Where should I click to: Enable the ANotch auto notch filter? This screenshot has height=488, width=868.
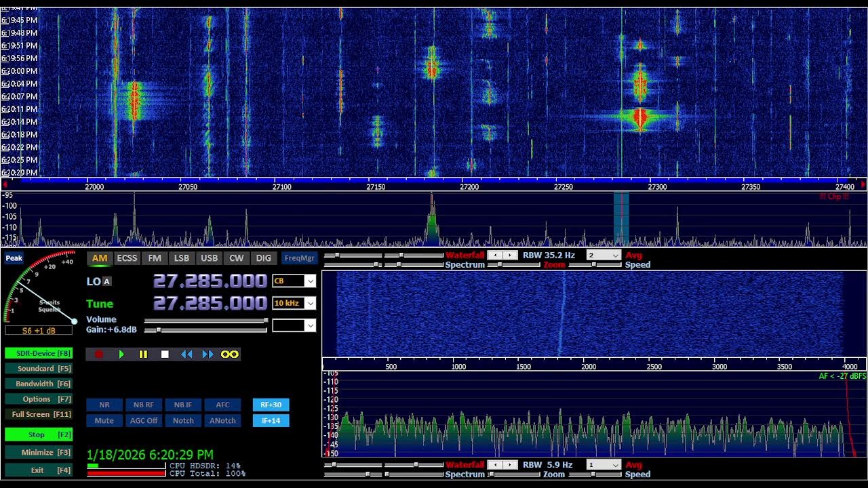tap(222, 421)
